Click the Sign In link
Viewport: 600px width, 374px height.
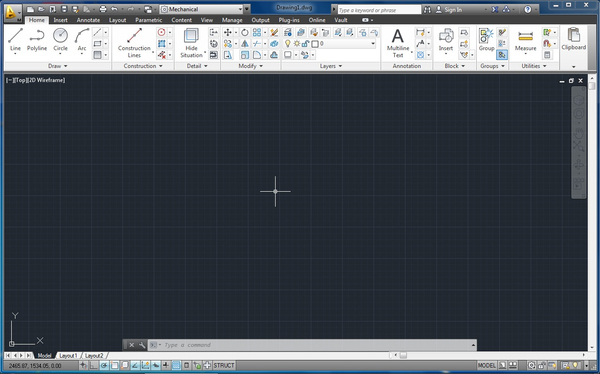point(453,10)
